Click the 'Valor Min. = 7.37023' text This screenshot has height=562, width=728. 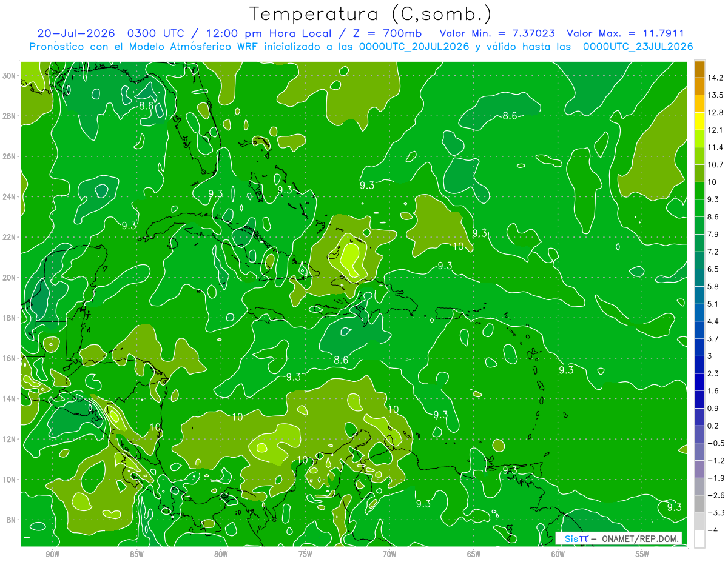coord(496,33)
